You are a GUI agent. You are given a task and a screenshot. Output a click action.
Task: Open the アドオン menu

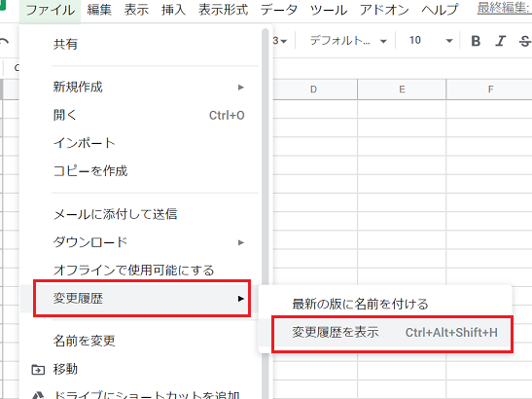point(384,10)
